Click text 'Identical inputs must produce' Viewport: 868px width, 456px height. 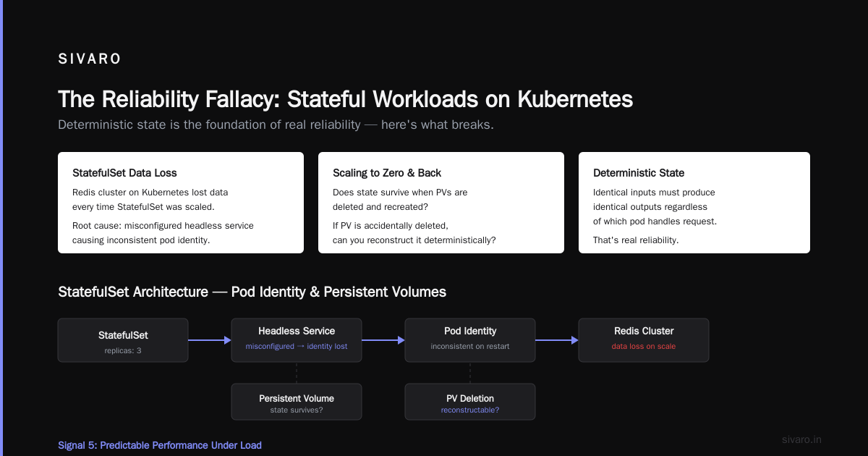tap(654, 193)
